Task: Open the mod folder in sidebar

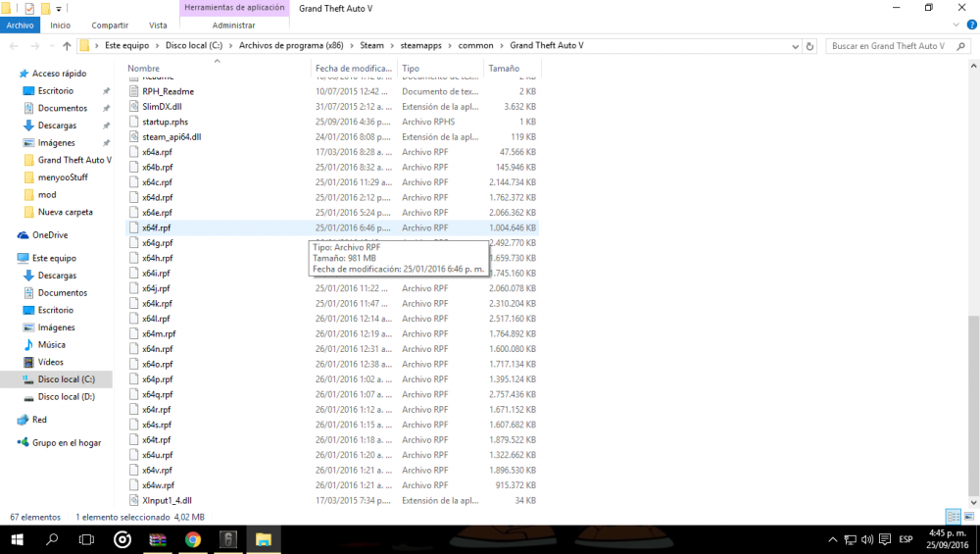Action: (x=47, y=194)
